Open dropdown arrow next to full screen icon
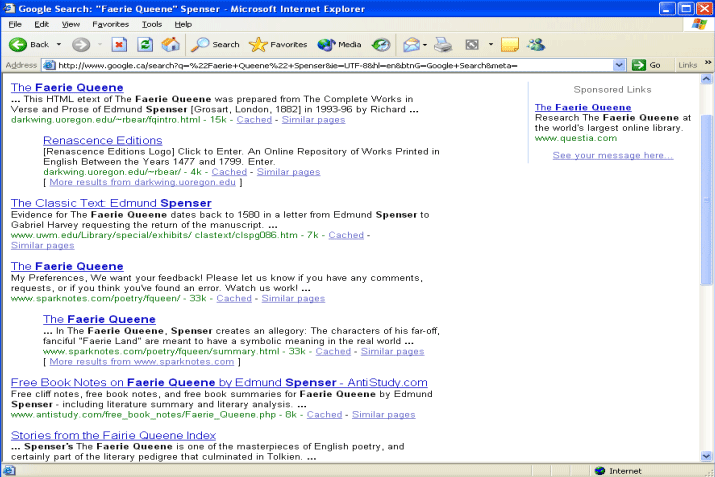Viewport: 715px width, 477px height. click(491, 45)
